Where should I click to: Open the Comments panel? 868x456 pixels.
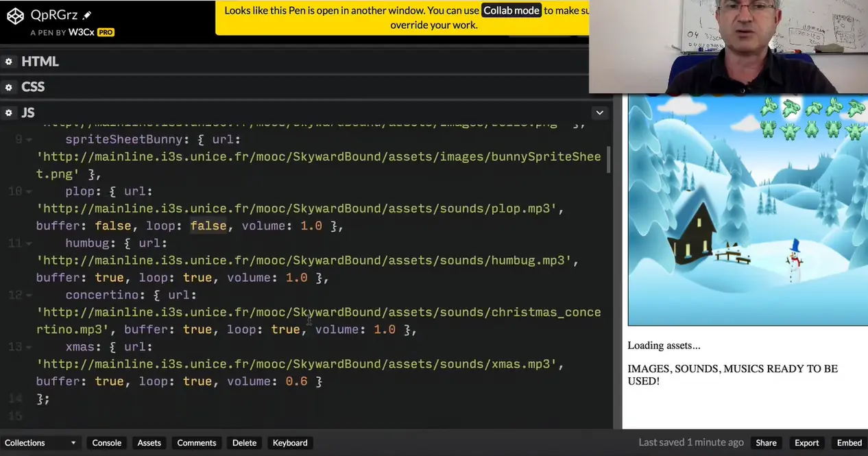tap(197, 443)
